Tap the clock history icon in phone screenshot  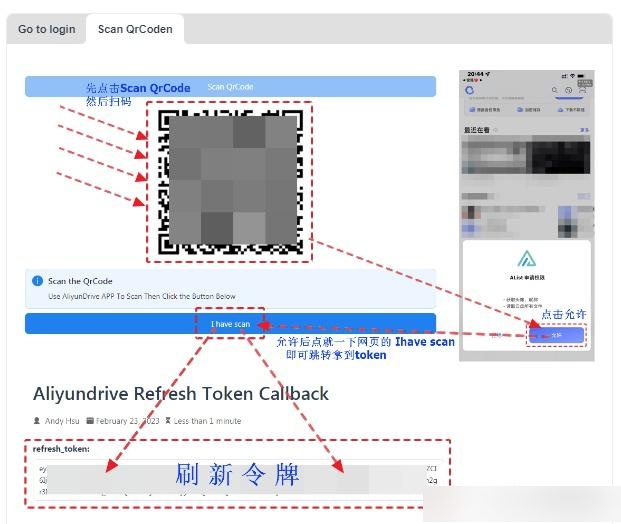tap(568, 90)
